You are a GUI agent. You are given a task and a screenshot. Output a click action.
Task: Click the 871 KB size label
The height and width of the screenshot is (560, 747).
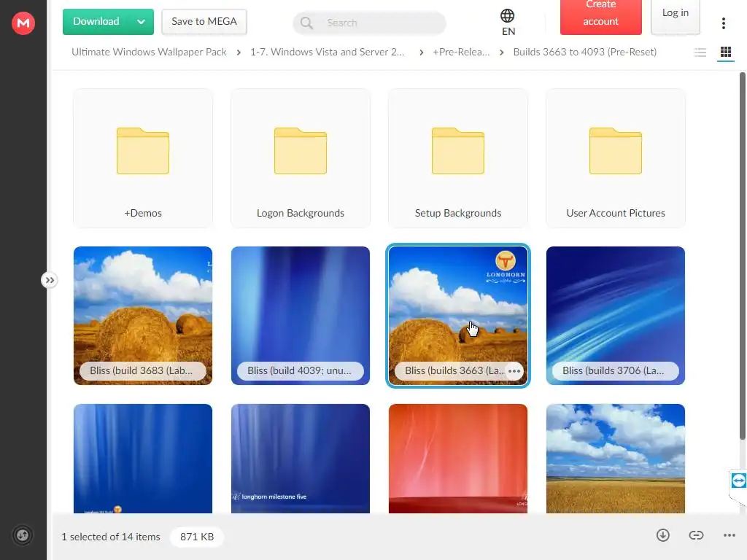197,537
